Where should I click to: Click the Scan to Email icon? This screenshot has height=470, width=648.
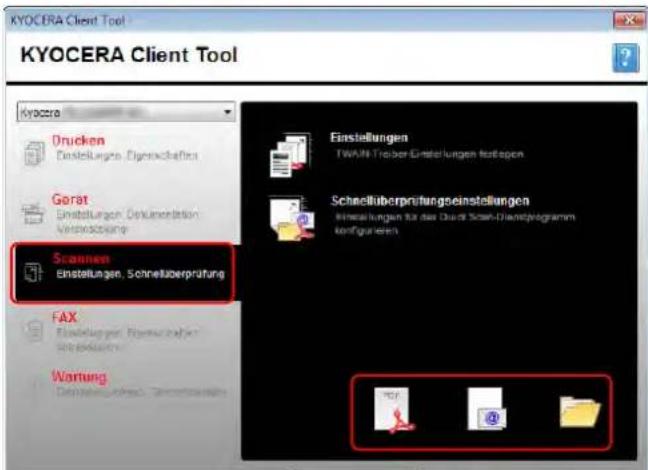pos(487,409)
